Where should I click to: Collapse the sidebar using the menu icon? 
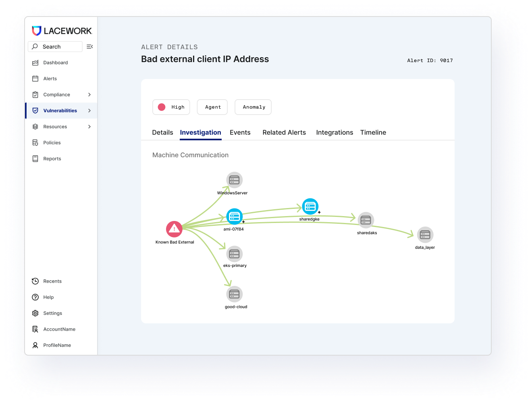click(90, 47)
